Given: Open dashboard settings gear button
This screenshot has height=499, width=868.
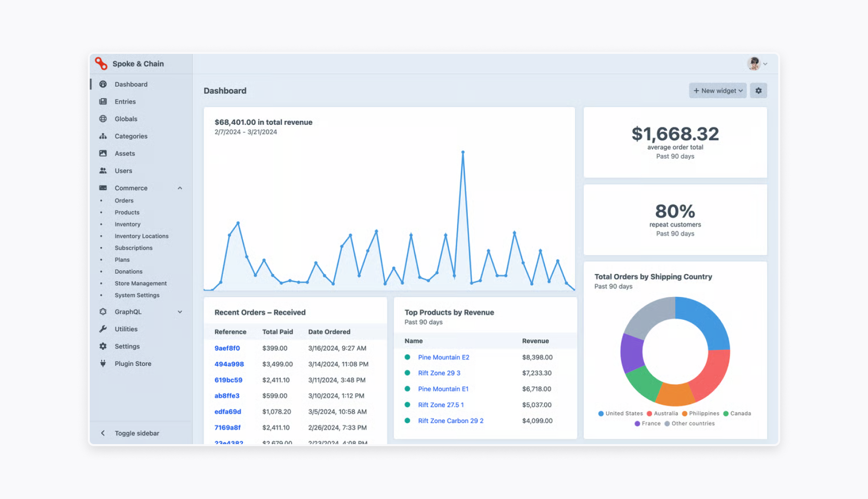Looking at the screenshot, I should [x=758, y=91].
